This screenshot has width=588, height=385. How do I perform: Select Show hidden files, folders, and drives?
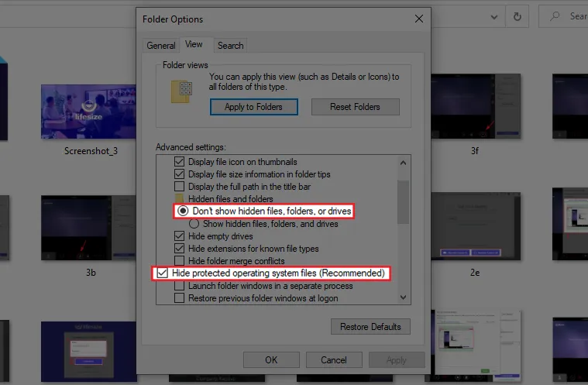[194, 224]
